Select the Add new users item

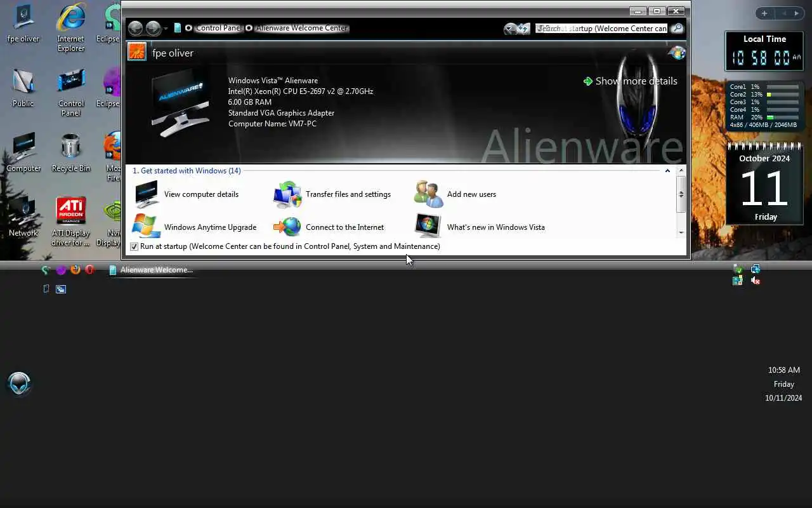[x=456, y=194]
